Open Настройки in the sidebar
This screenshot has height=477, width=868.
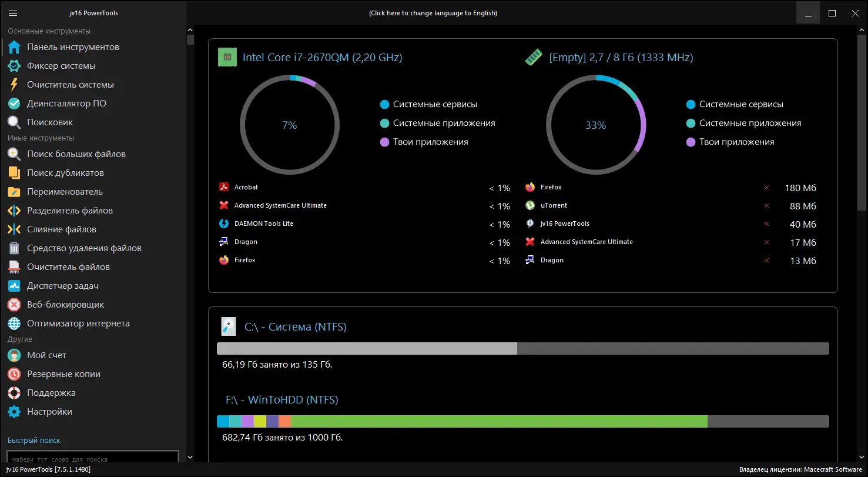tap(49, 412)
